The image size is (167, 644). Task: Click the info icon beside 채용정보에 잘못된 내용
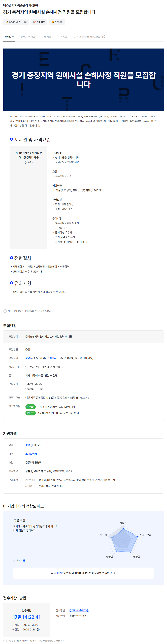pyautogui.click(x=5, y=311)
